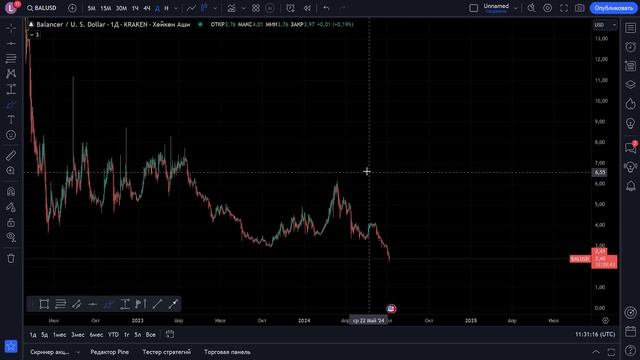Toggle hide all drawings eye
Image resolution: width=640 pixels, height=360 pixels.
tap(11, 238)
